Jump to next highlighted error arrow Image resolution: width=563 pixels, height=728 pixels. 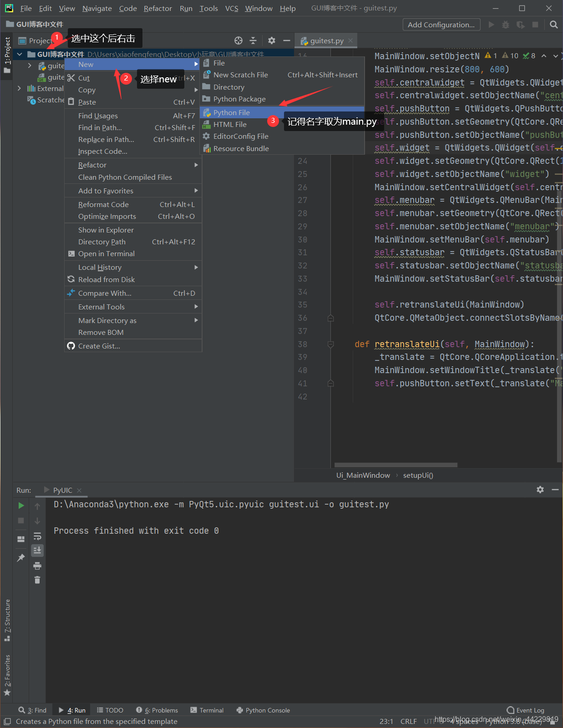555,56
